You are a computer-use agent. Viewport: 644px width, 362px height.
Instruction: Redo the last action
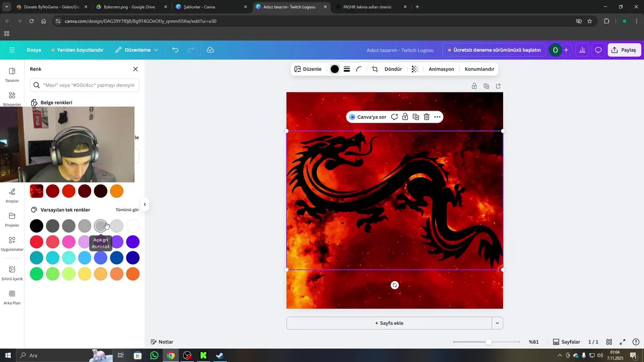191,50
